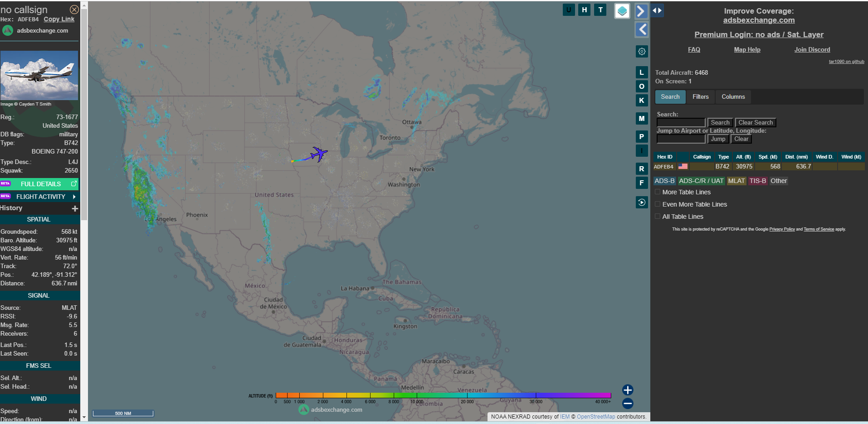Focus the Jump to Airport input field
Screen dimensions: 868x424
681,139
